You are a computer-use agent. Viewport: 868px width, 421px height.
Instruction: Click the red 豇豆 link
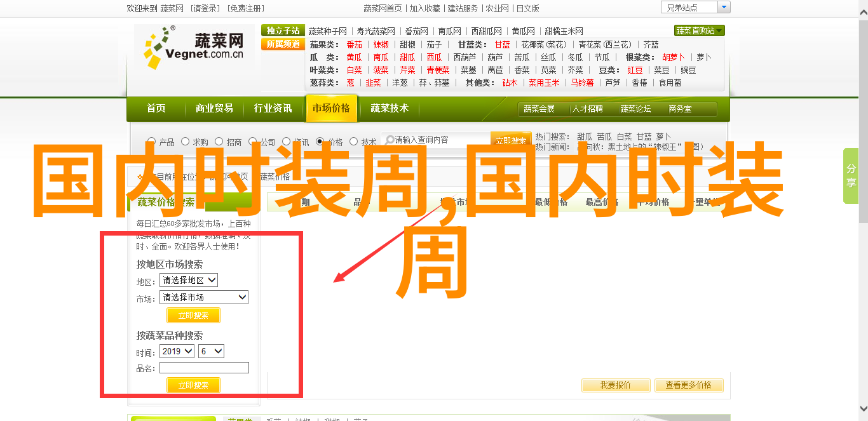[x=635, y=70]
